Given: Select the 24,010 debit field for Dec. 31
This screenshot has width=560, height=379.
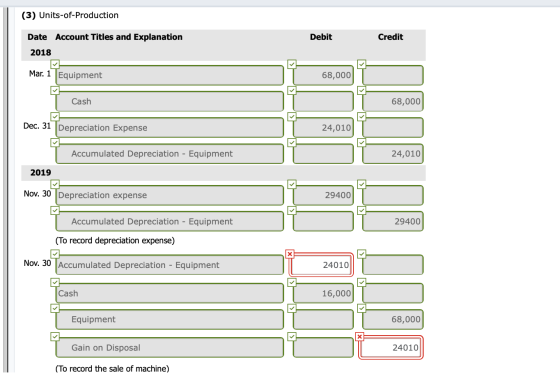Looking at the screenshot, I should pyautogui.click(x=323, y=128).
